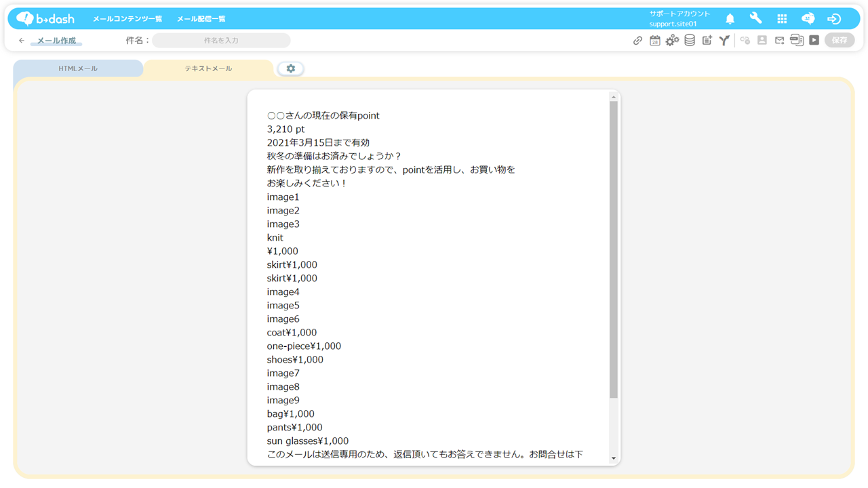Click the image2 line

tap(283, 211)
